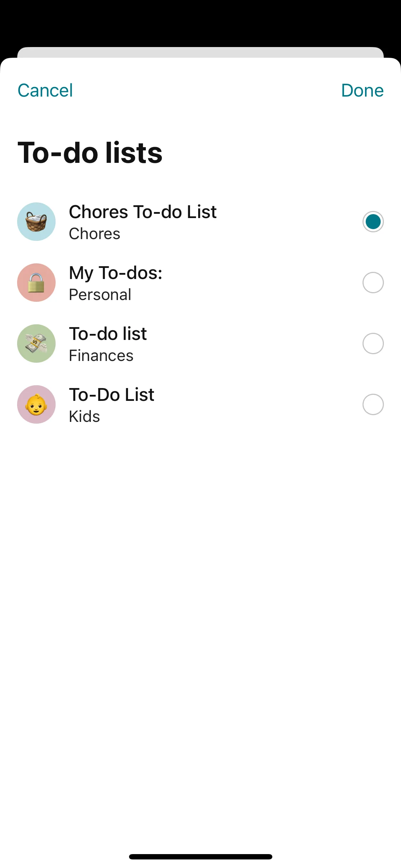Tap the "Finances" subtitle label

(101, 356)
